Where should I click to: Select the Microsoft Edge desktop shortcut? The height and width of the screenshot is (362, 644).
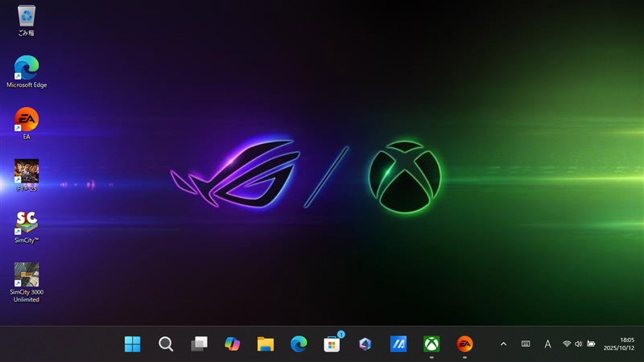[27, 72]
